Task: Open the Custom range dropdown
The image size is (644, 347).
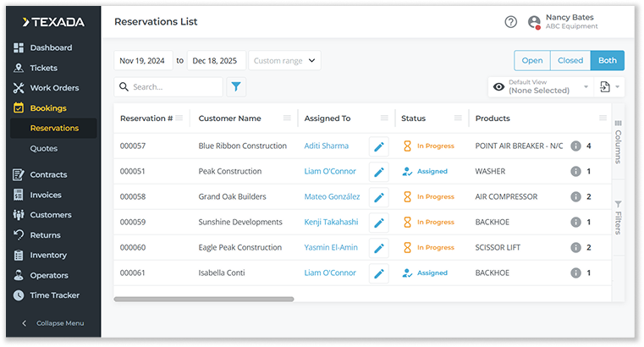Action: [x=285, y=60]
